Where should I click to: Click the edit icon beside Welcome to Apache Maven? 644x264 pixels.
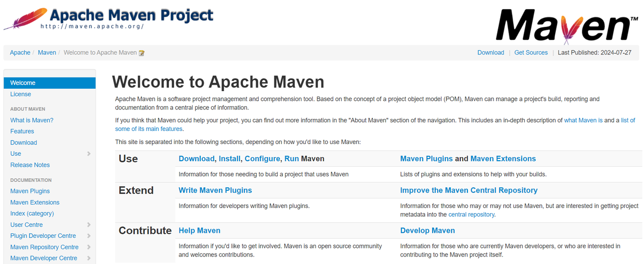pyautogui.click(x=142, y=53)
